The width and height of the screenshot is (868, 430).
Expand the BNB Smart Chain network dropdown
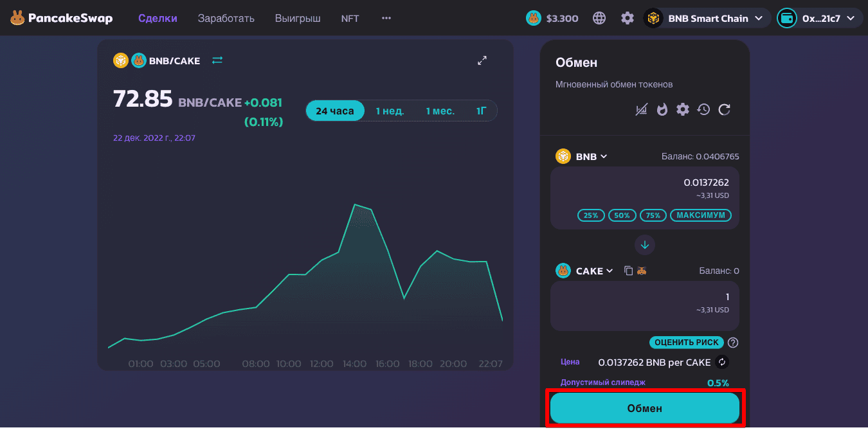(707, 18)
